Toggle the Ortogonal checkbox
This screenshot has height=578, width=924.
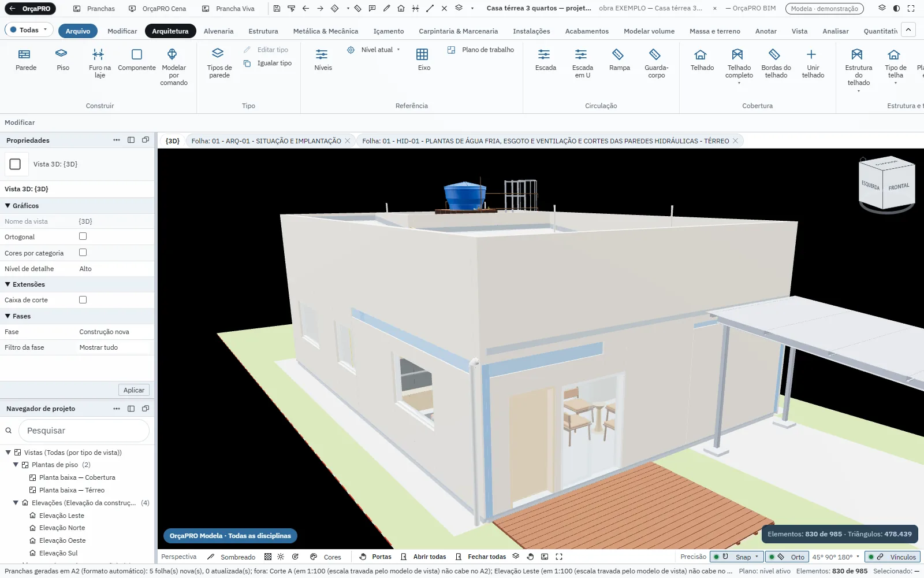tap(83, 236)
